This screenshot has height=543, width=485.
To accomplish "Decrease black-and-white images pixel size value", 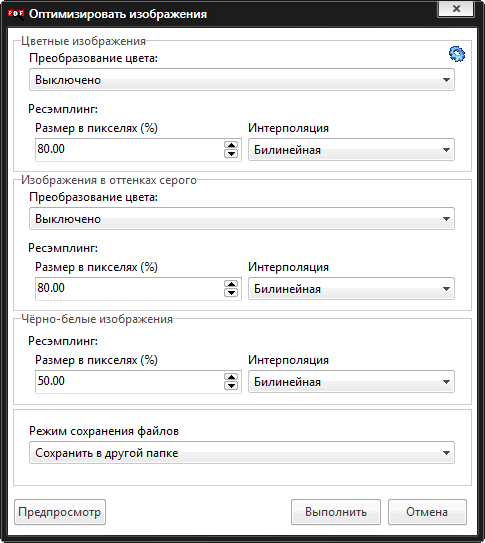I will coord(231,386).
